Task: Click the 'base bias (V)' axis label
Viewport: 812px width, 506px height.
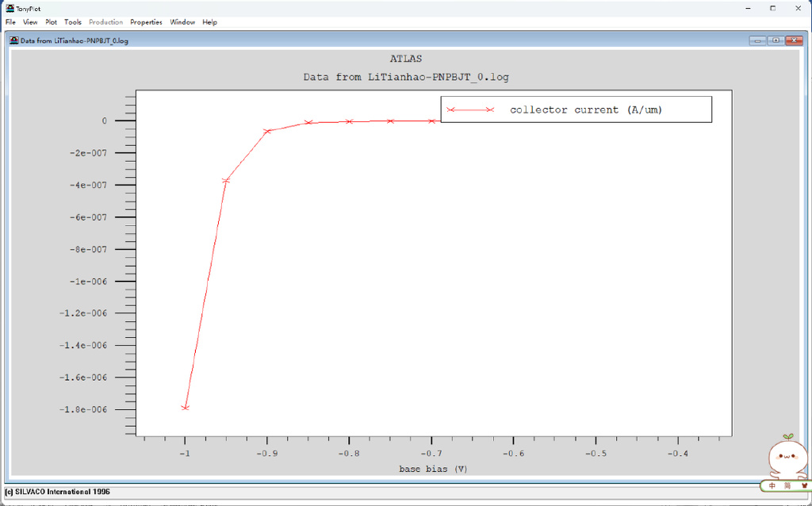Action: pos(433,469)
